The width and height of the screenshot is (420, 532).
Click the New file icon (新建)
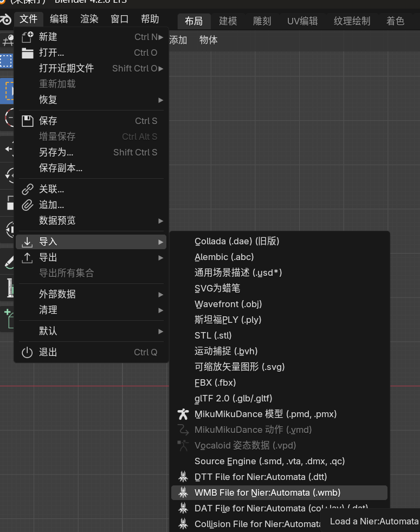coord(27,37)
